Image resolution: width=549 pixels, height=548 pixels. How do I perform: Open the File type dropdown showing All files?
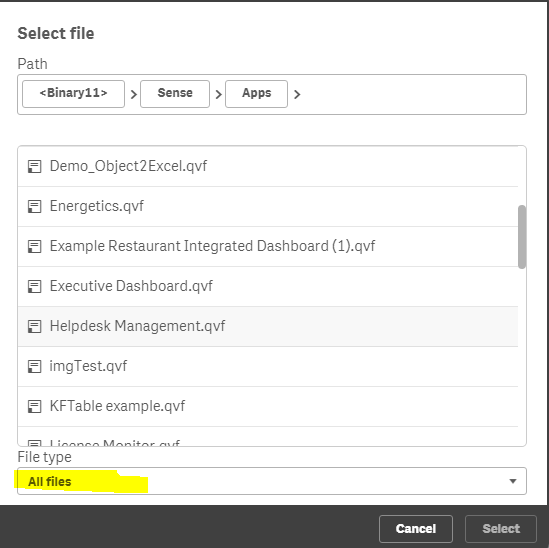click(x=272, y=481)
